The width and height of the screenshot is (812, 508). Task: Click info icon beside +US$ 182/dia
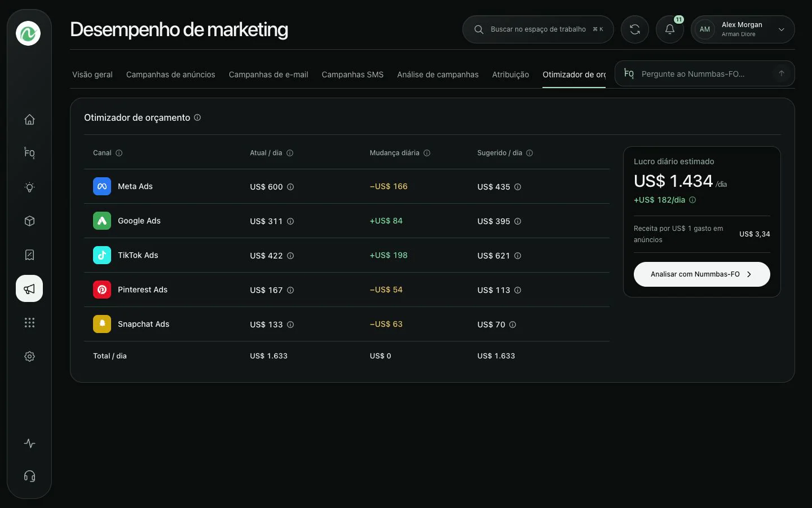coord(692,200)
